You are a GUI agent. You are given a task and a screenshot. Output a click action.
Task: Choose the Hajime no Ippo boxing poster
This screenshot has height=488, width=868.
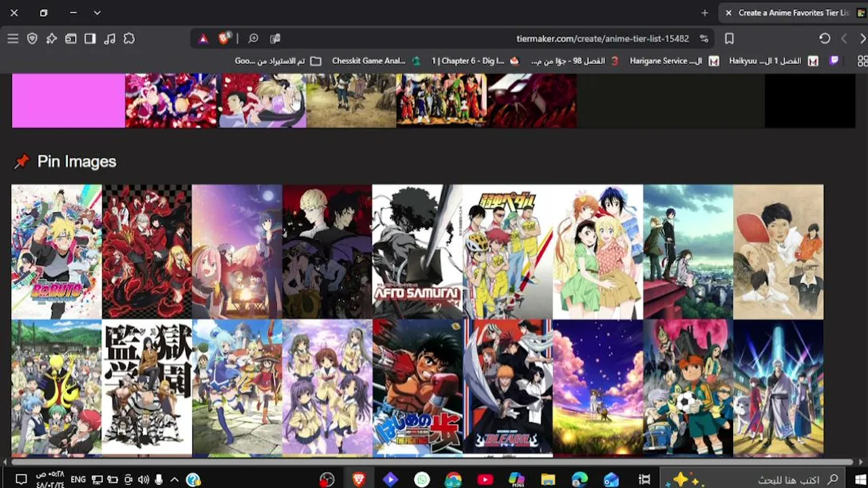coord(417,387)
